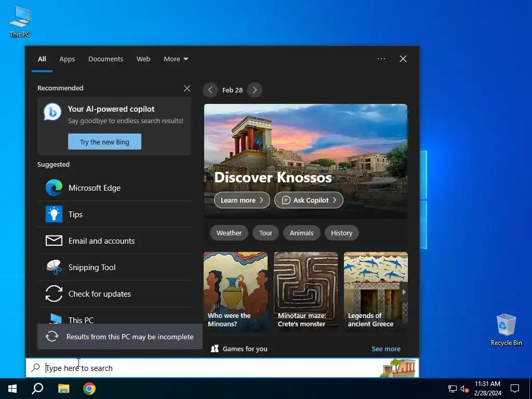Image resolution: width=532 pixels, height=399 pixels.
Task: Select the Weather chip
Action: click(229, 233)
